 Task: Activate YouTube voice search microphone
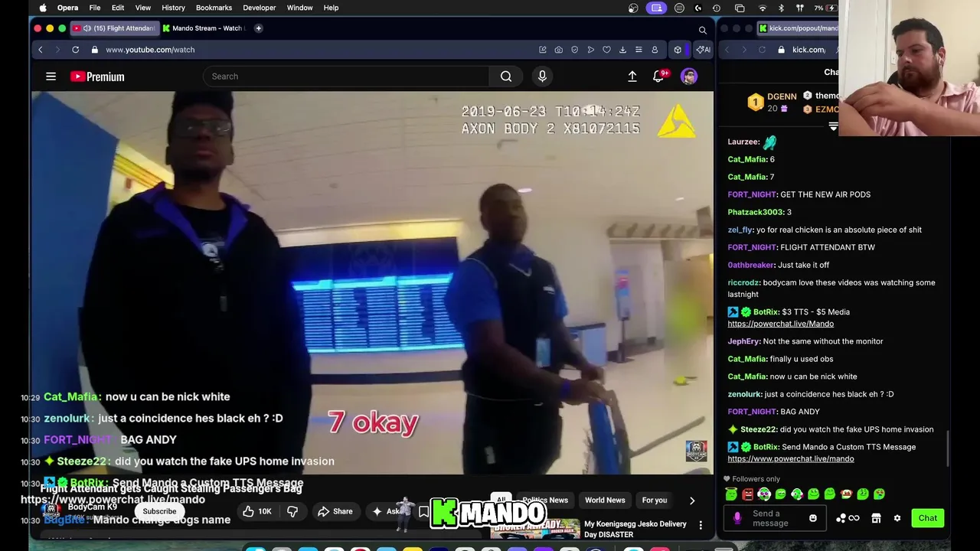[x=542, y=77]
